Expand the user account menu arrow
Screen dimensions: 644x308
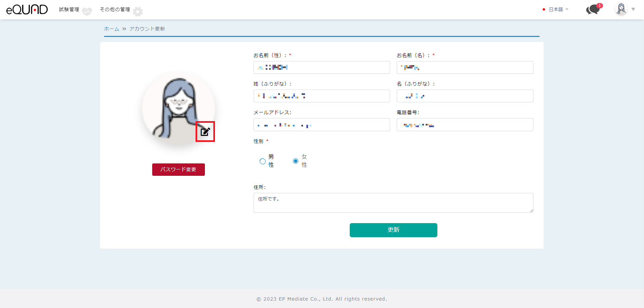point(633,9)
